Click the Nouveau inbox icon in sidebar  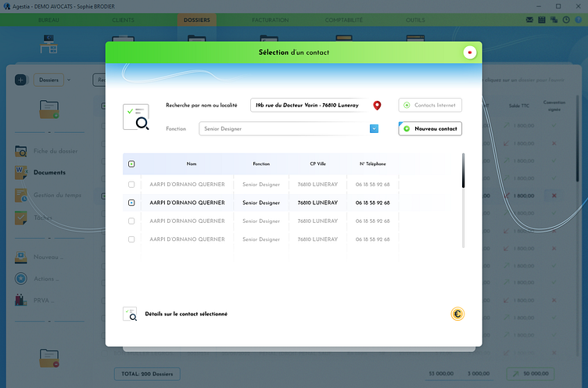[x=21, y=257]
